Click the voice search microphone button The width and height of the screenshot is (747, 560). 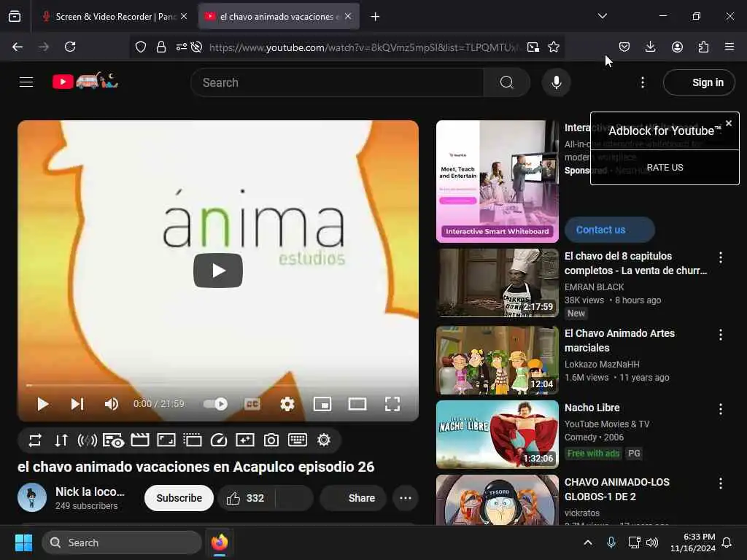pos(556,82)
